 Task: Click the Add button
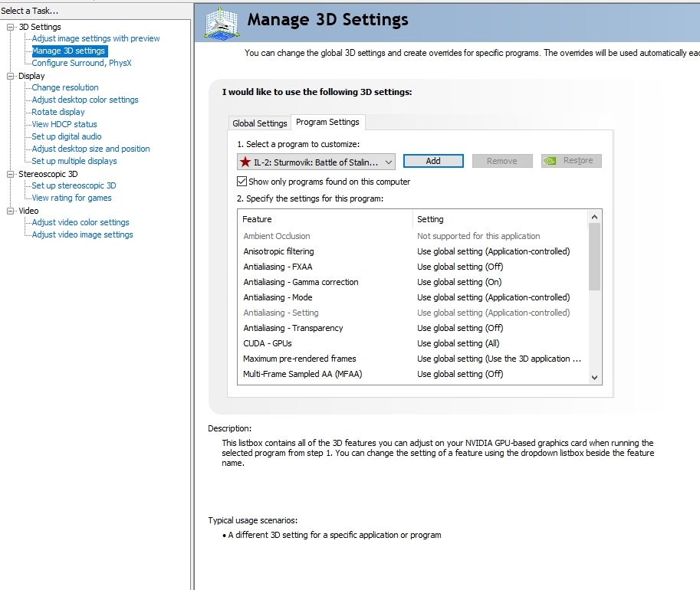pyautogui.click(x=433, y=161)
